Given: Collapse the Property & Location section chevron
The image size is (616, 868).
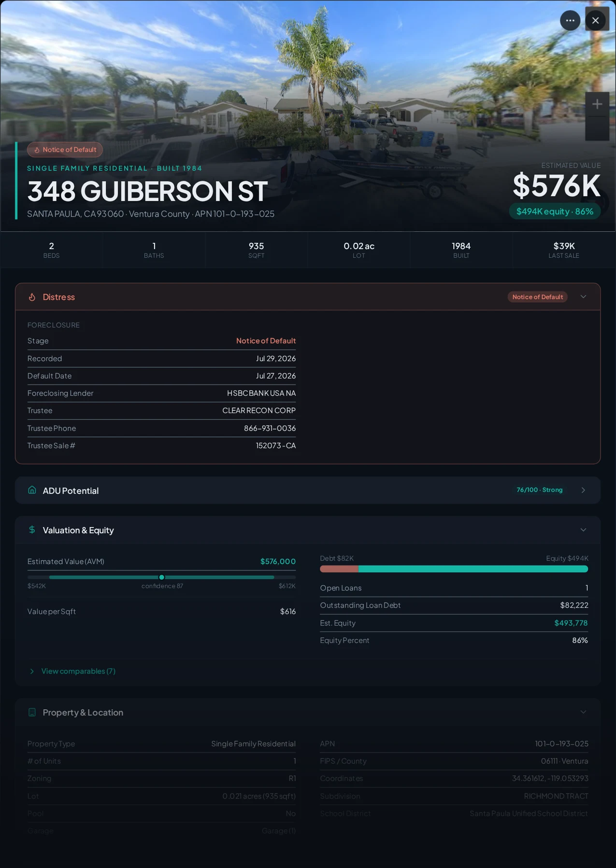Looking at the screenshot, I should click(x=583, y=712).
